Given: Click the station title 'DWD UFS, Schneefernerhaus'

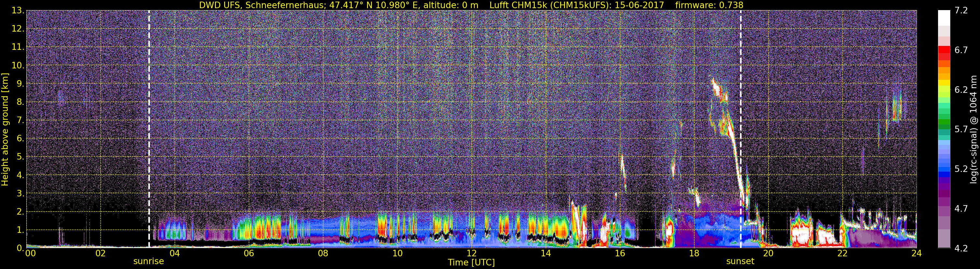Looking at the screenshot, I should click(x=261, y=5).
